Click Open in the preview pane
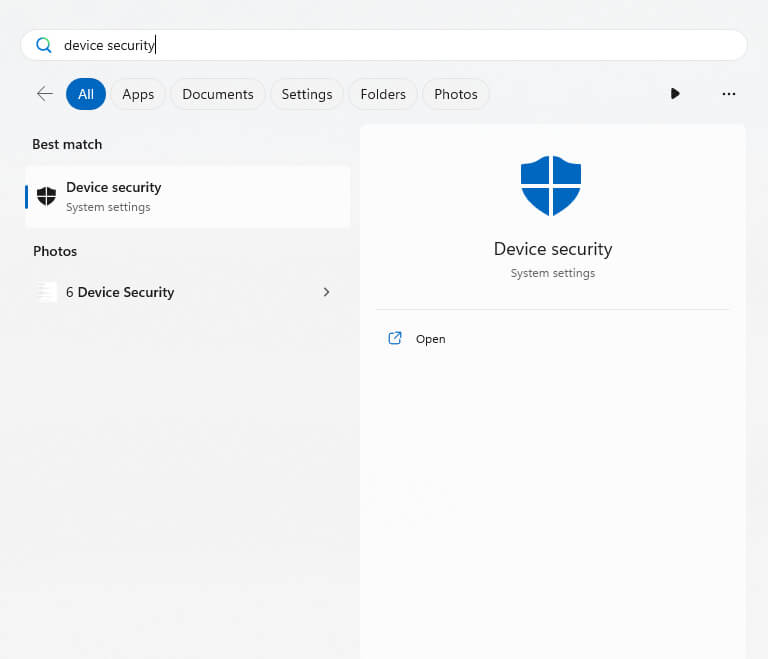This screenshot has width=768, height=659. [431, 339]
